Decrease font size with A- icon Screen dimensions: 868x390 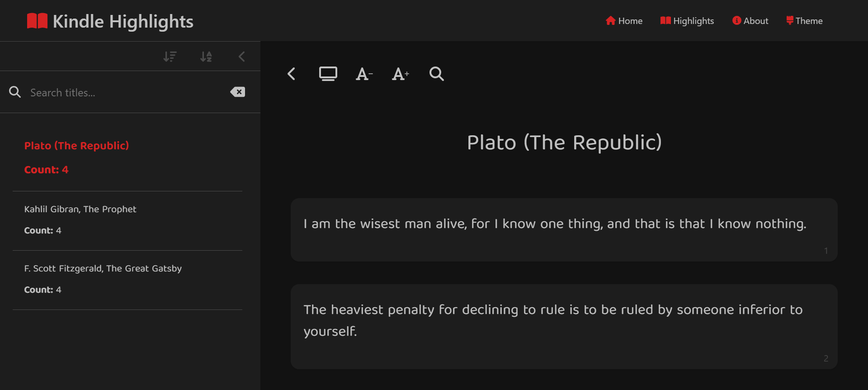coord(364,74)
